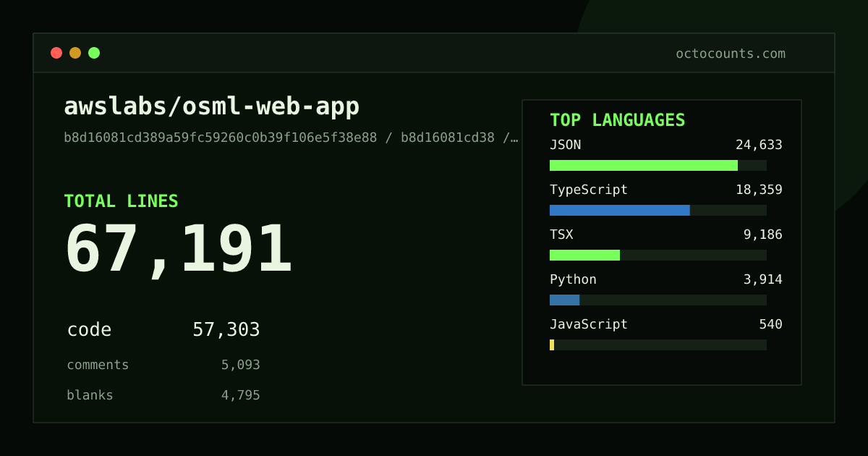Click the TSX green progress bar
Viewport: 868px width, 456px height.
(x=584, y=256)
